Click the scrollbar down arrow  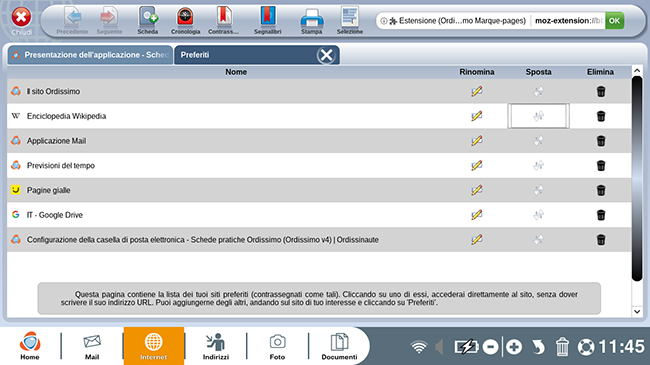pos(637,311)
